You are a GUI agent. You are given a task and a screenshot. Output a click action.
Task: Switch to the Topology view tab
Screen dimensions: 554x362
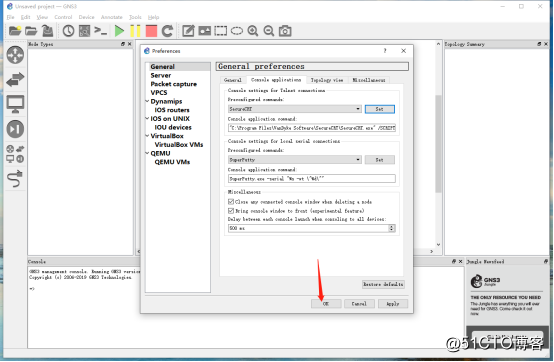pos(327,80)
